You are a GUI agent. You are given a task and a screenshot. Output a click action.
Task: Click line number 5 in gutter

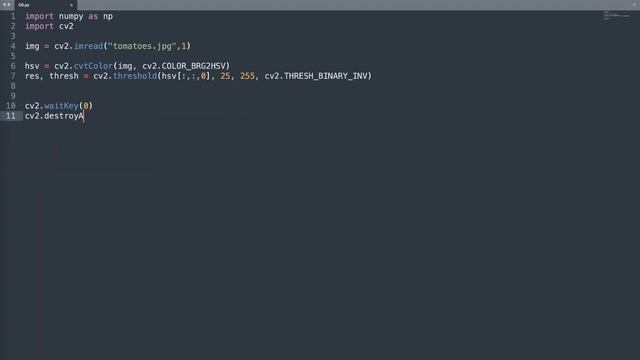coord(13,56)
